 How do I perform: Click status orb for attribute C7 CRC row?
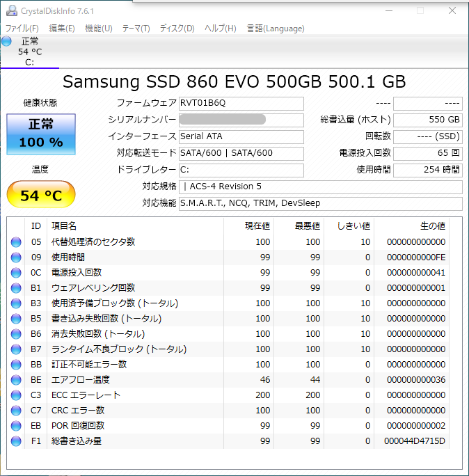tap(16, 411)
